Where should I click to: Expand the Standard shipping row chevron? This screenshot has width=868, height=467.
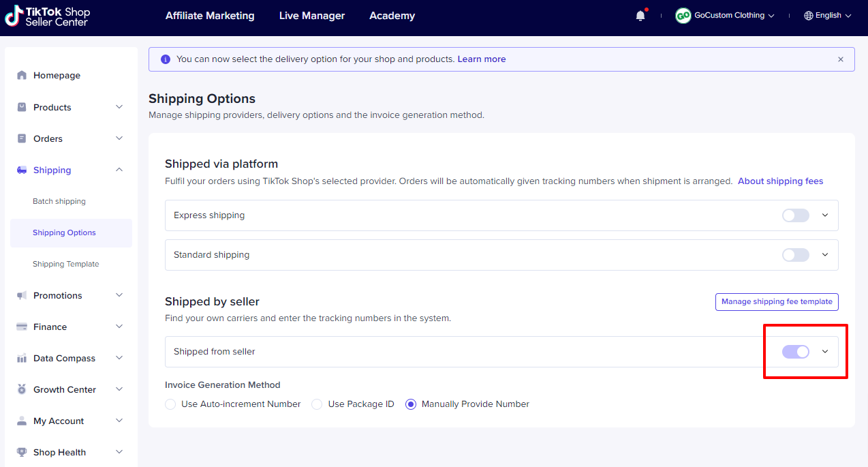pos(825,255)
